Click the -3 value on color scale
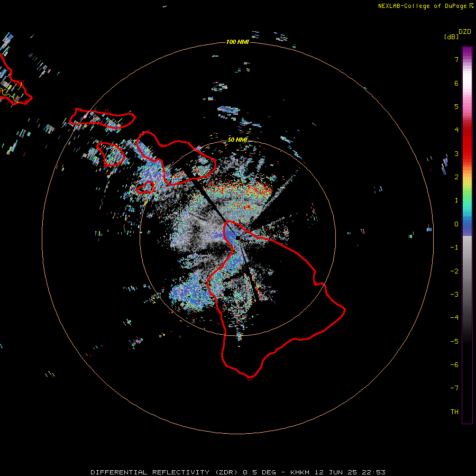Screen dimensions: 476x476 coord(454,295)
